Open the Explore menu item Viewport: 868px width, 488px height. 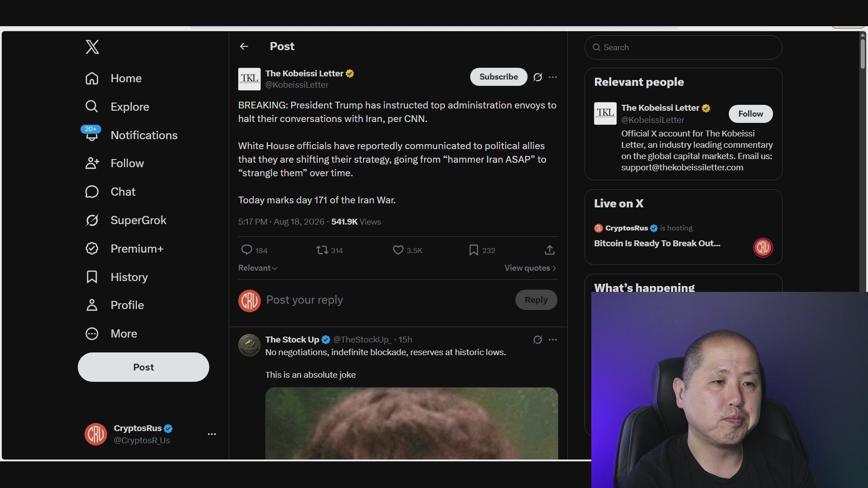(117, 107)
